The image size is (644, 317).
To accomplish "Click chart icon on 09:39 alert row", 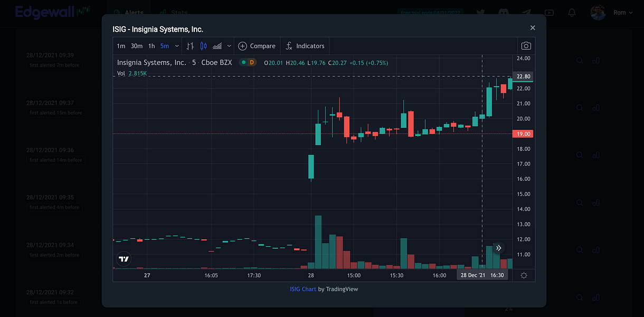I will pos(596,60).
